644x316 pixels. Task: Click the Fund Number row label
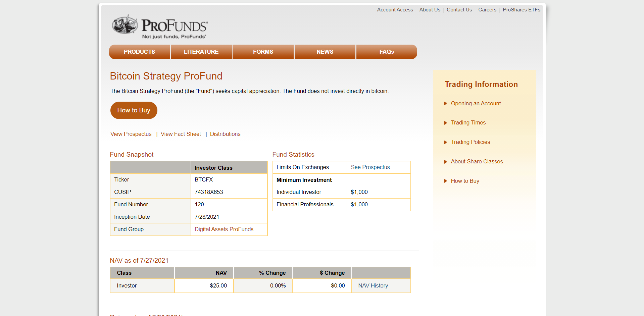(131, 205)
